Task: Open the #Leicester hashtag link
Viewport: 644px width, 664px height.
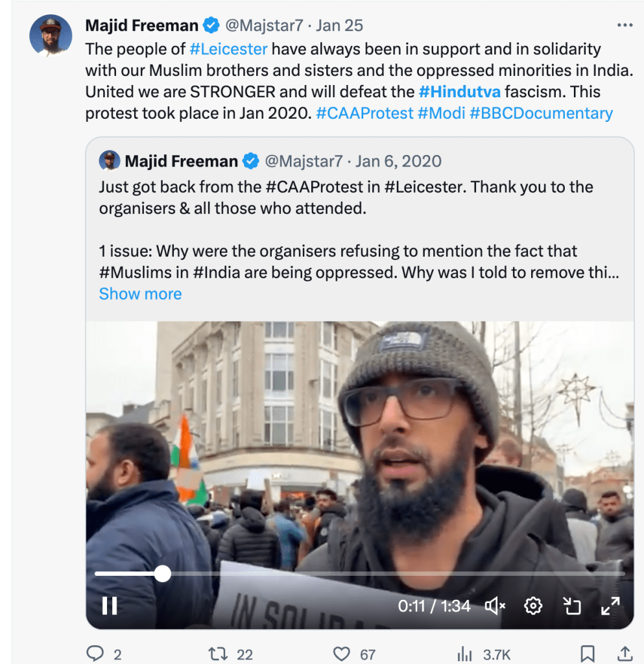Action: [x=228, y=49]
